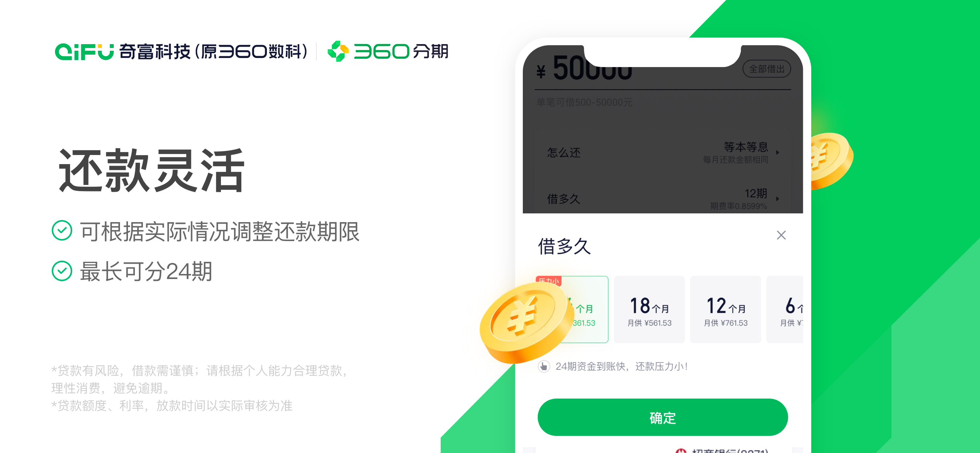Select the 6个月 repayment option
Screen dimensions: 980x453
tap(785, 309)
